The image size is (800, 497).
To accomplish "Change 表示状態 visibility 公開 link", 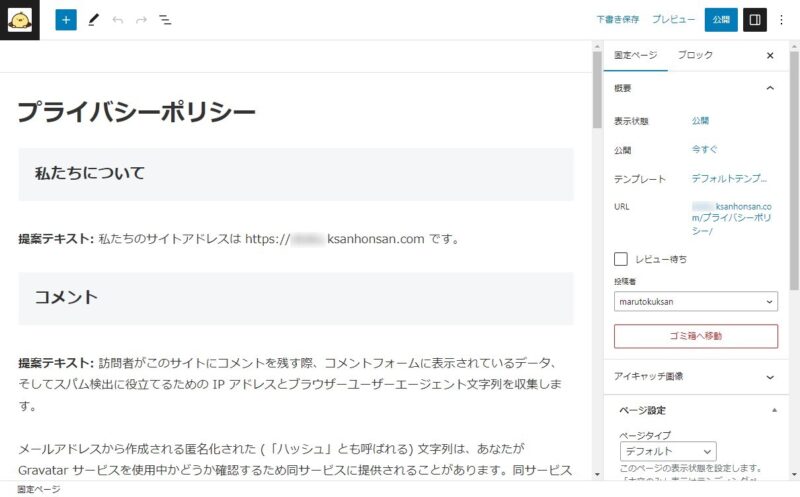I will point(700,120).
